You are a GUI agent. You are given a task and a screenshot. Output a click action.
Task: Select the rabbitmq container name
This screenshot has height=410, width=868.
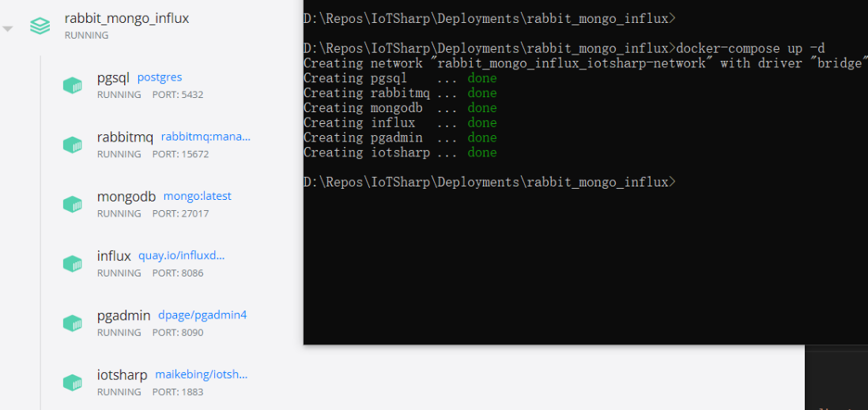[125, 137]
